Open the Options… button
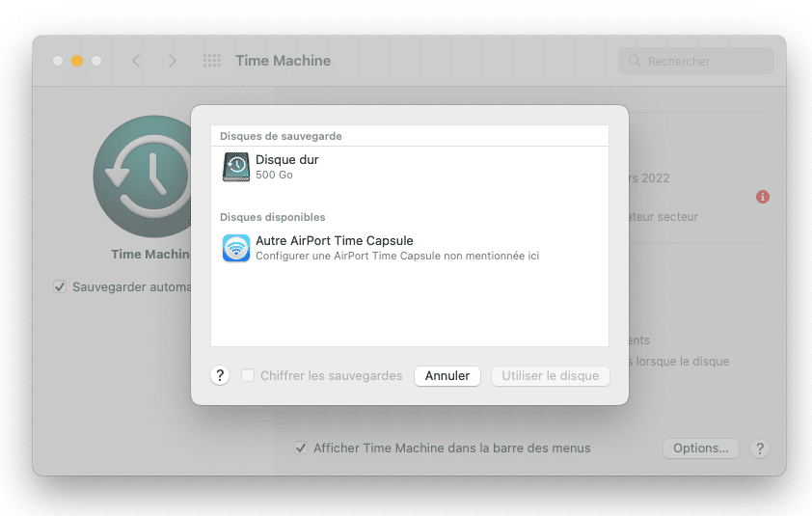The width and height of the screenshot is (812, 516). click(701, 448)
